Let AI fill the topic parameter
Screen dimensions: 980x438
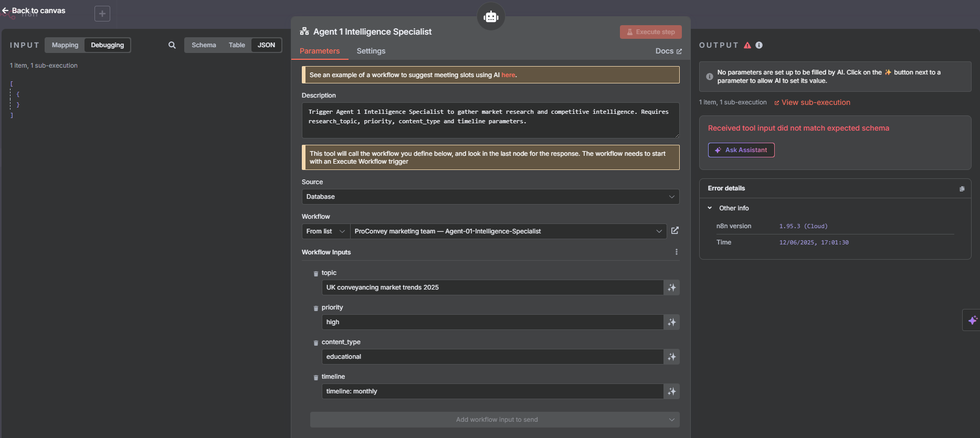(672, 287)
